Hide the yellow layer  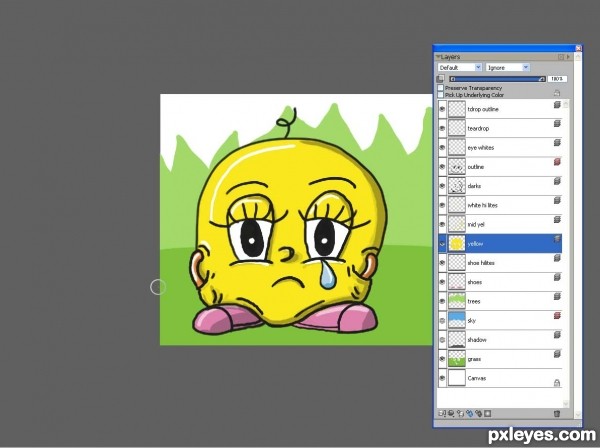click(x=442, y=244)
